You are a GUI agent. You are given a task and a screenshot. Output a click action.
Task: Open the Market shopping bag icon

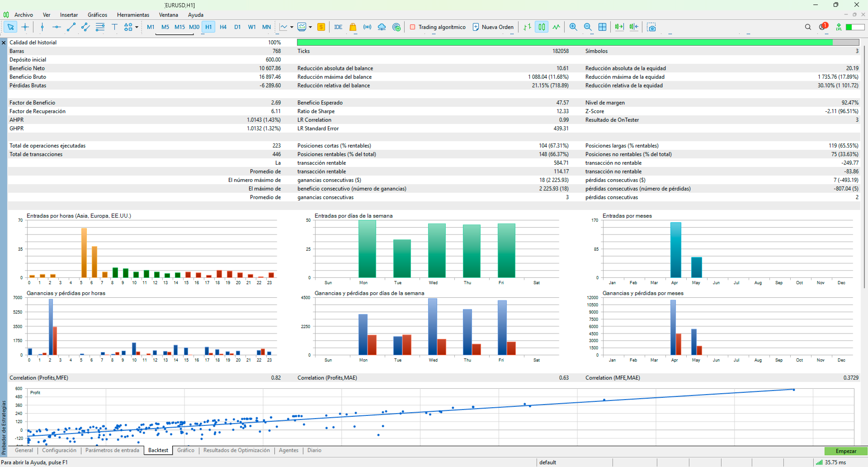(353, 27)
